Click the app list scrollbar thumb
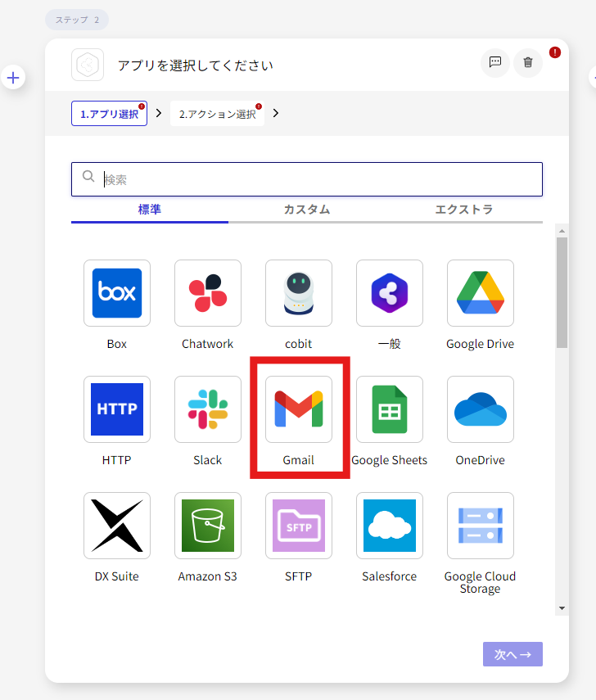This screenshot has width=596, height=700. [x=562, y=293]
